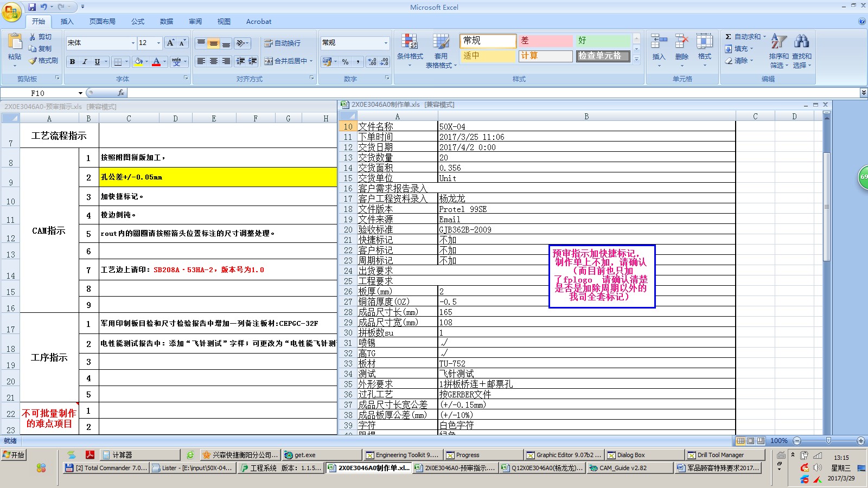Image resolution: width=868 pixels, height=488 pixels.
Task: Apply the 检查单元格 (Check Cell) style
Action: pos(603,56)
